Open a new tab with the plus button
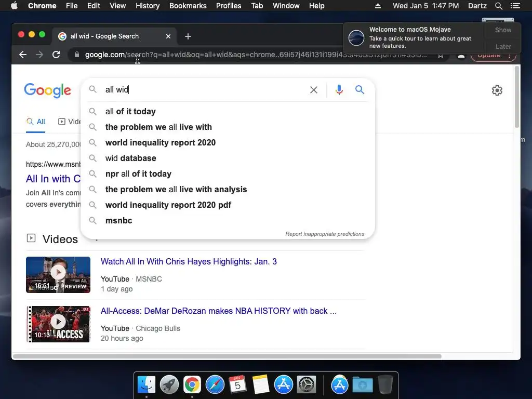 tap(188, 36)
